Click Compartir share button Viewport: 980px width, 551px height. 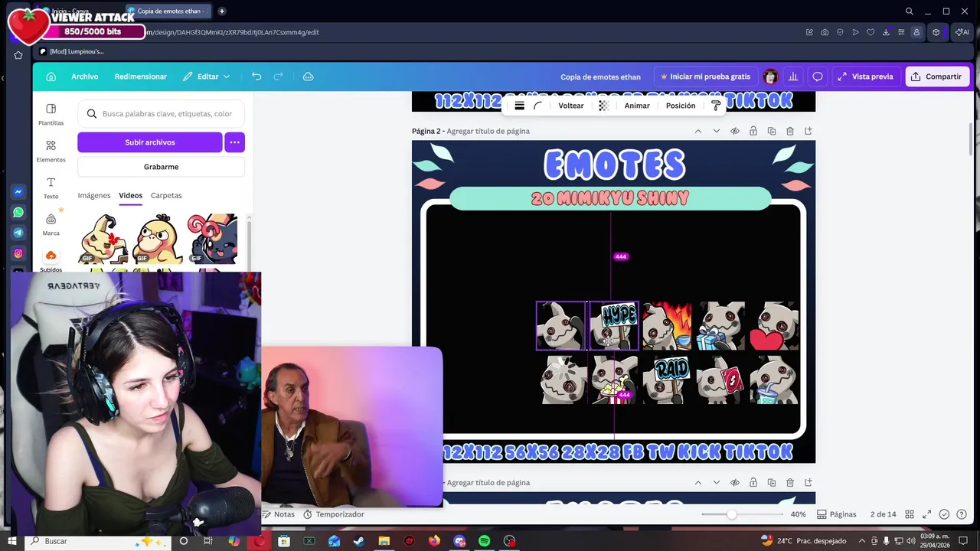pyautogui.click(x=938, y=77)
